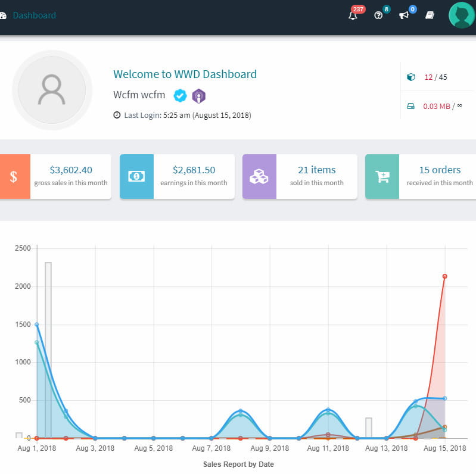
Task: Click '0.03 MB' storage usage text
Action: coord(437,106)
